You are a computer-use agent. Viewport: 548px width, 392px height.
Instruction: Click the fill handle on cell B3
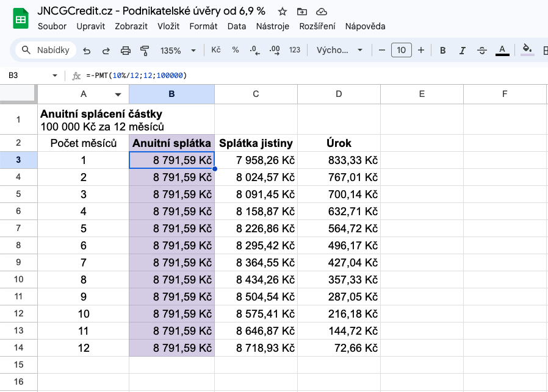pyautogui.click(x=215, y=169)
